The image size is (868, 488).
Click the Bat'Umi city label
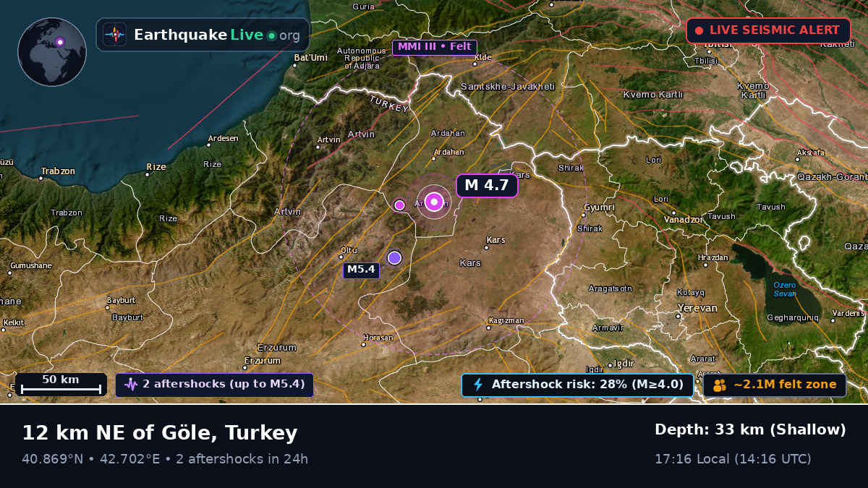310,57
